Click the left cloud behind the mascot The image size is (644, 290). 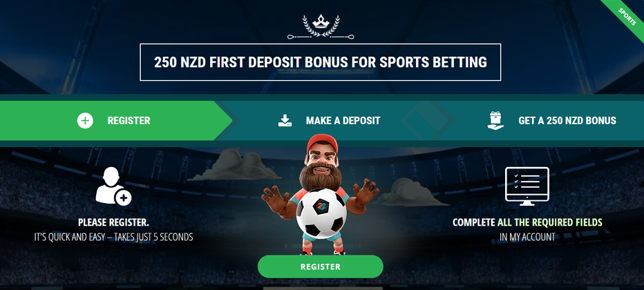(234, 165)
